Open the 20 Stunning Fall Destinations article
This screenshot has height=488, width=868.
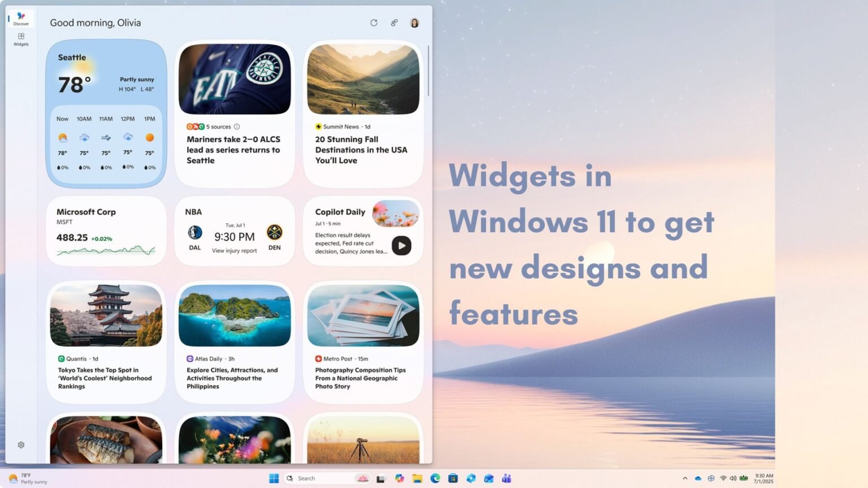362,150
